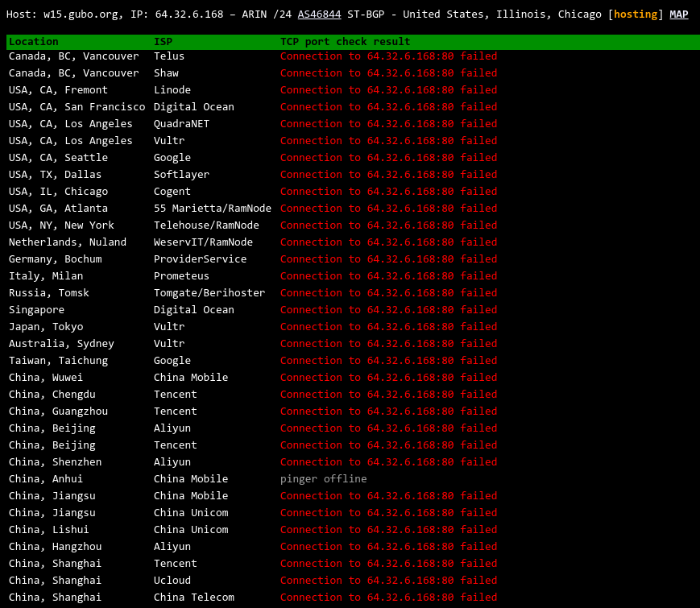This screenshot has height=608, width=700.
Task: Click 'Australia, Sydney' location
Action: point(61,344)
